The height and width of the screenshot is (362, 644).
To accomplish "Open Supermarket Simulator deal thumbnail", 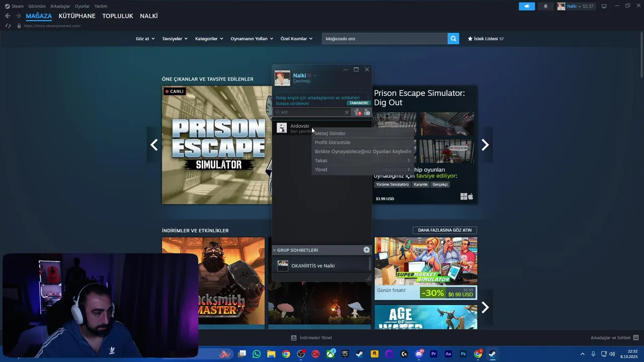I will pos(426,268).
